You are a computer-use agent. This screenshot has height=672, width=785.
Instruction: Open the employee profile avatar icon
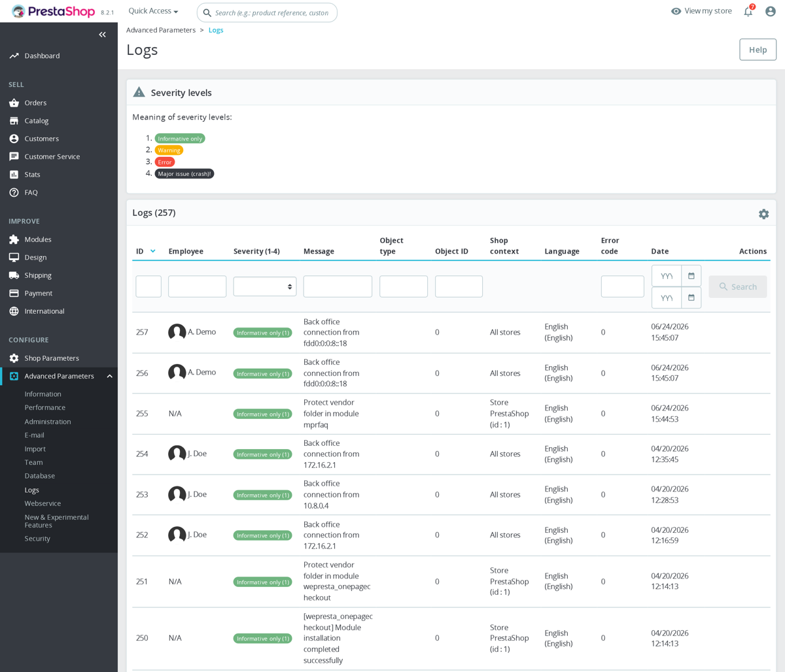771,11
